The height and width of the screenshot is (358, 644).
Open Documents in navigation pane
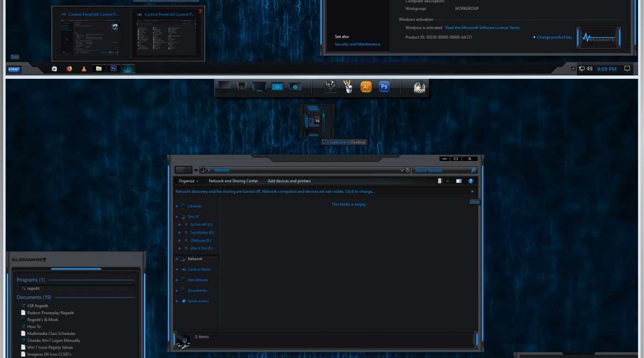197,291
